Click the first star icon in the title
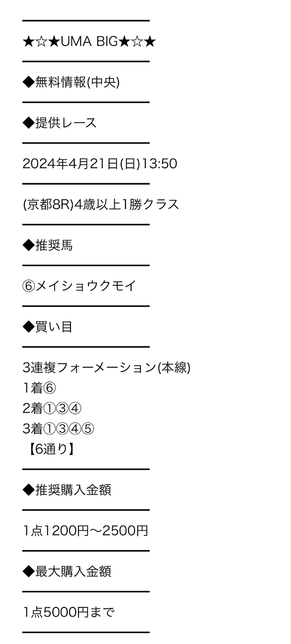This screenshot has width=291, height=644. (28, 41)
